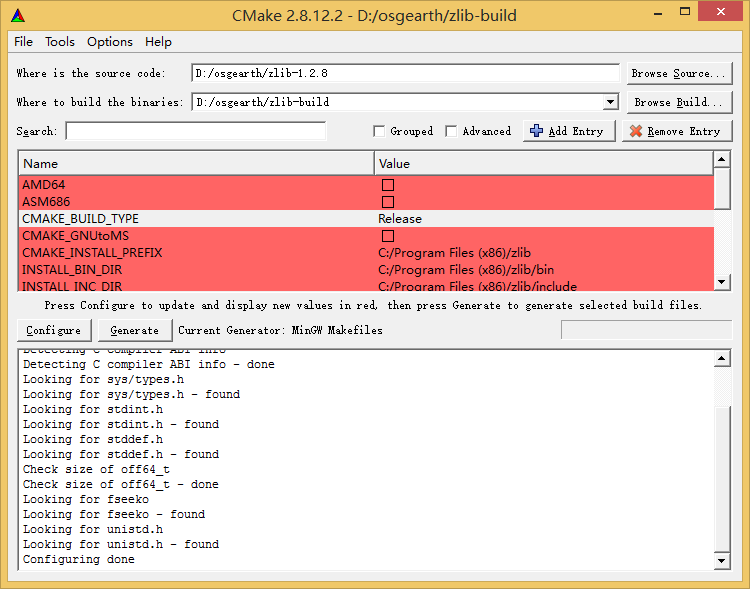Click the Browse Source button
This screenshot has width=750, height=589.
click(x=679, y=73)
